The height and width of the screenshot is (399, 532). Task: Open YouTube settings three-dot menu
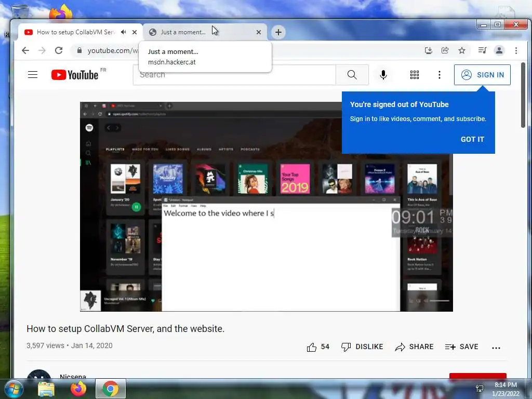pyautogui.click(x=440, y=75)
